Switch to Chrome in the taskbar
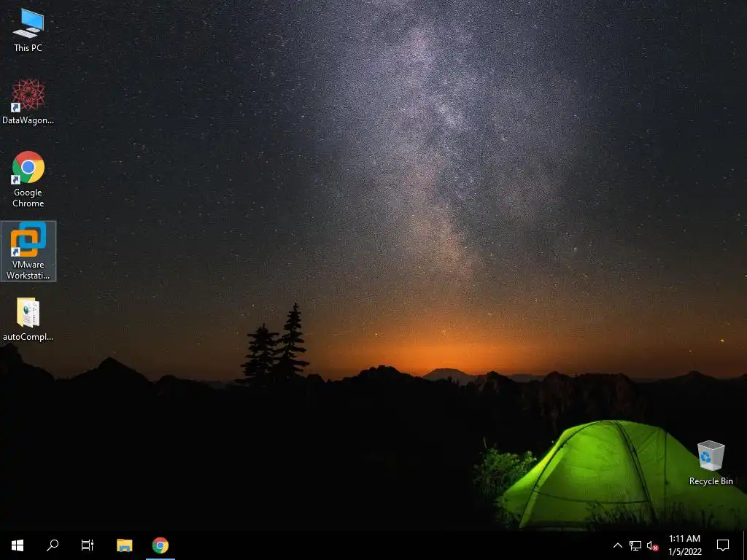Viewport: 747px width, 560px height. (x=160, y=545)
